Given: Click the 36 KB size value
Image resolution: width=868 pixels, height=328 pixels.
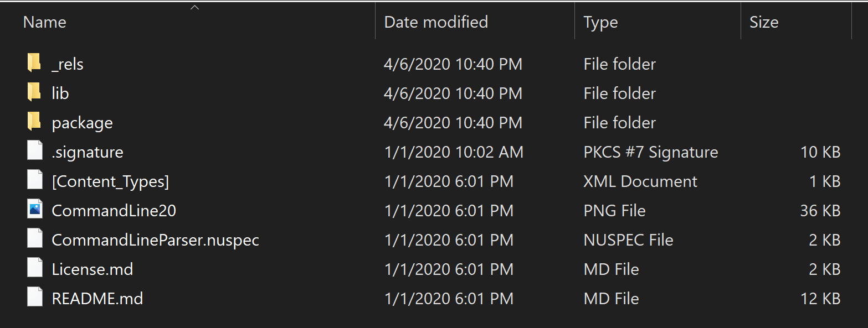Looking at the screenshot, I should coord(820,210).
